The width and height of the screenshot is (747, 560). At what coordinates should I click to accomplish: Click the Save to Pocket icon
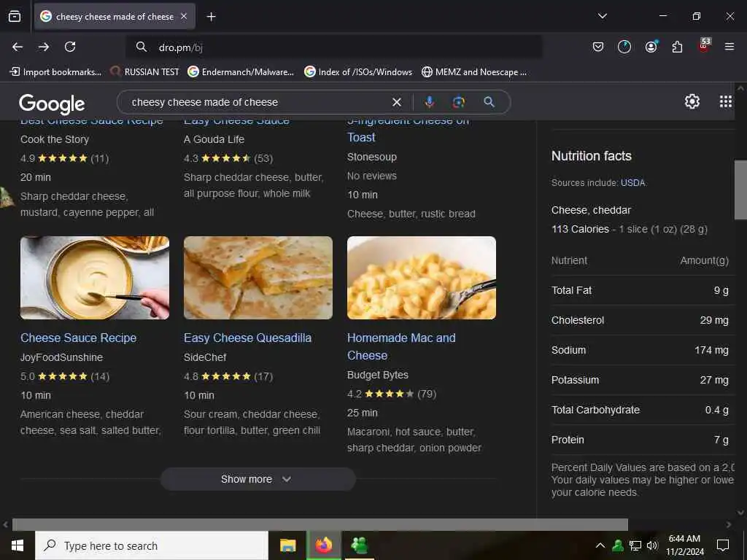click(x=598, y=47)
